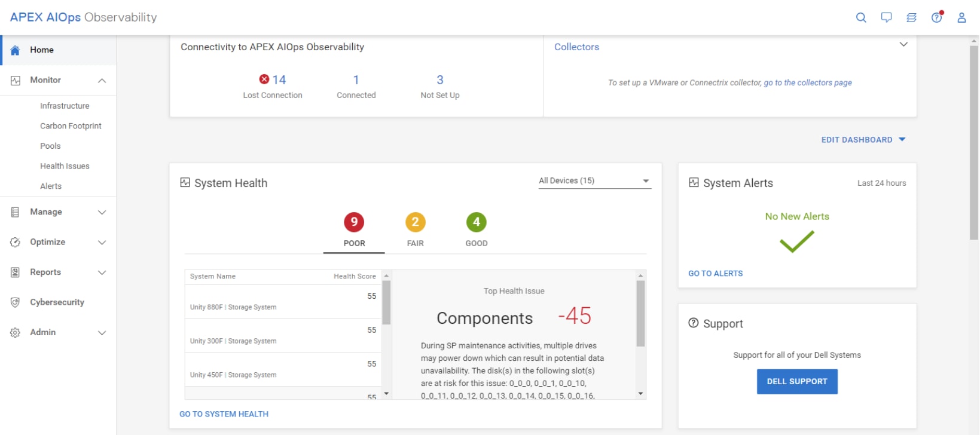Open Health Issues under Monitor
Viewport: 980px width, 435px height.
tap(65, 166)
